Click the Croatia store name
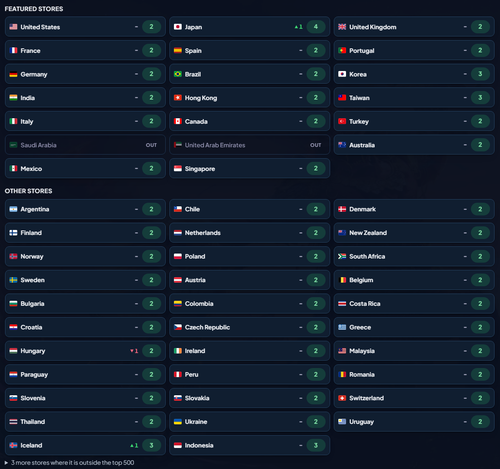The image size is (500, 469). click(x=31, y=327)
